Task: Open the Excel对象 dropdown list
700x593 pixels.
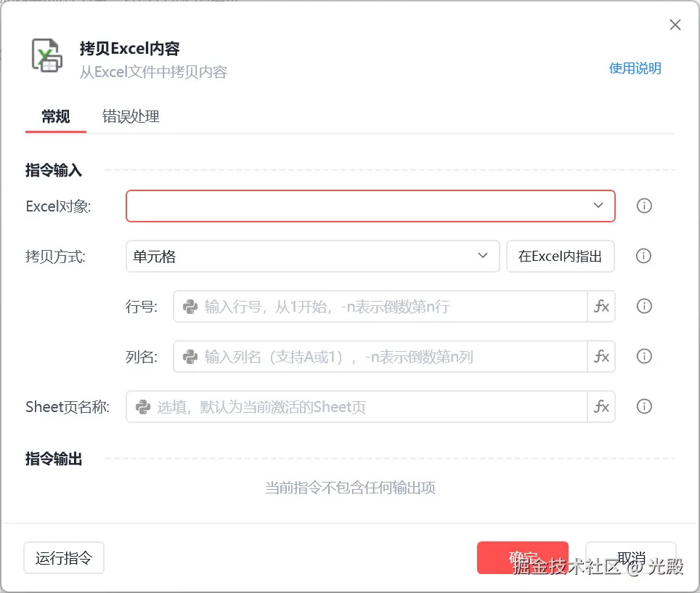Action: coord(370,206)
